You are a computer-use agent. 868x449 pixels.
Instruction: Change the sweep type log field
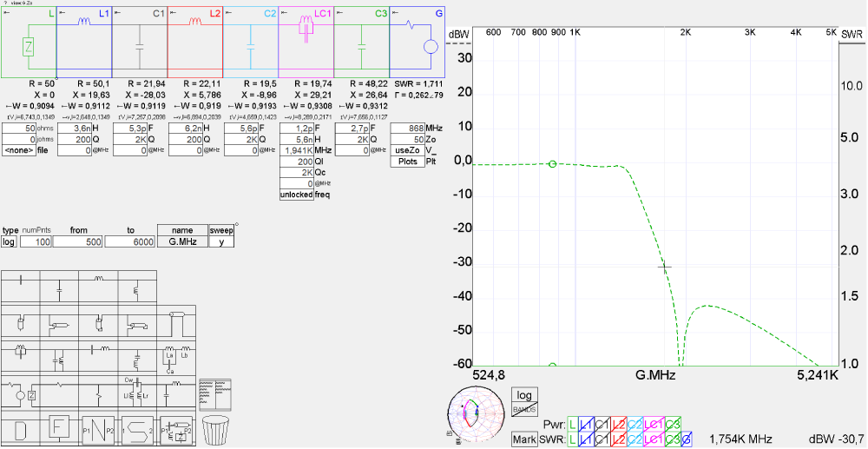point(10,241)
